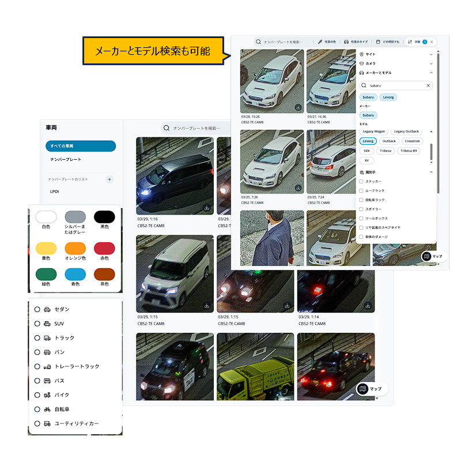476x458 pixels.
Task: Click download icon on dark minivan thumbnail
Action: click(207, 208)
